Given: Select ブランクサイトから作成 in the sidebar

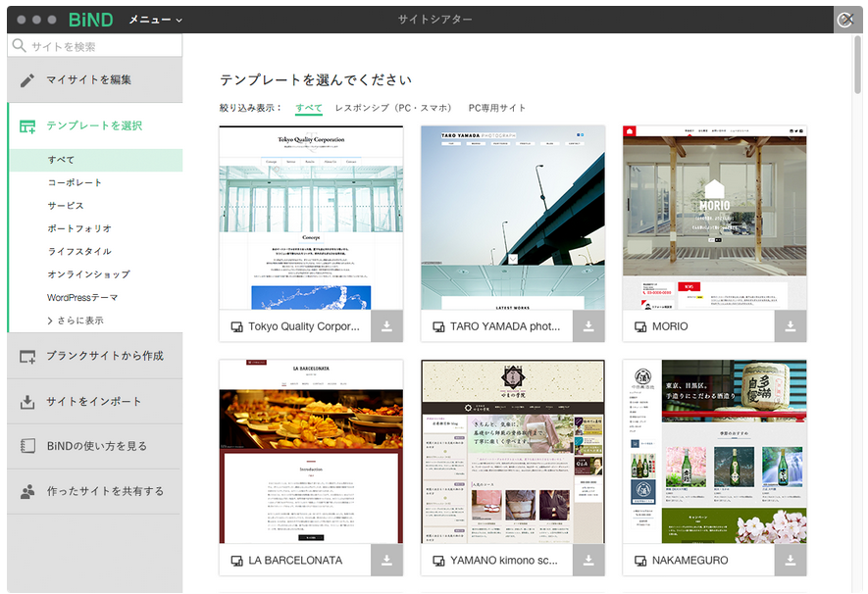Looking at the screenshot, I should tap(104, 356).
